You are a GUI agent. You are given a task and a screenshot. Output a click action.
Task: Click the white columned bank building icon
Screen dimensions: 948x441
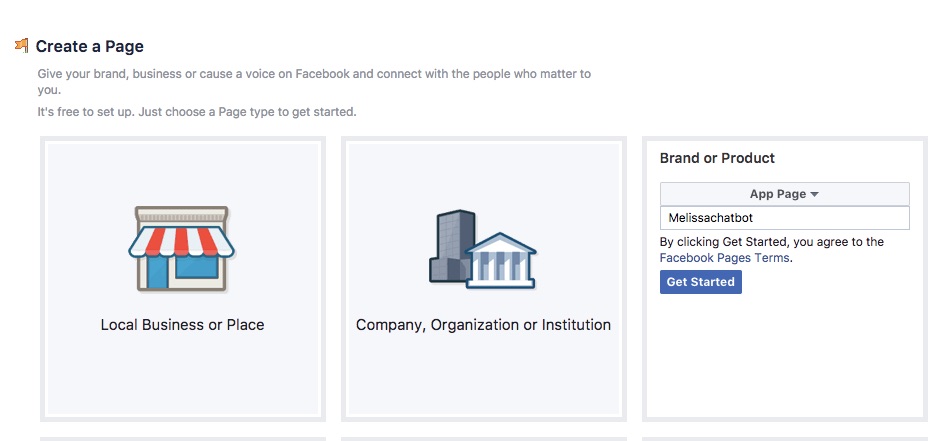(x=501, y=261)
